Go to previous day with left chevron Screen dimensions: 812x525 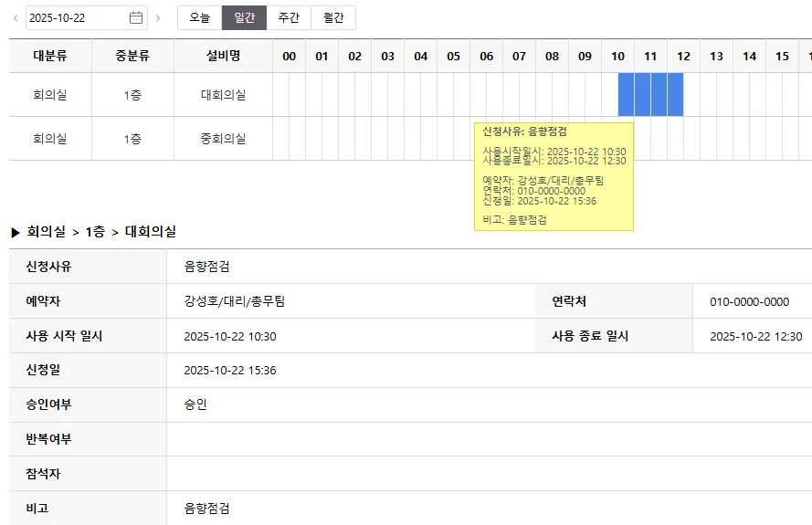[15, 17]
